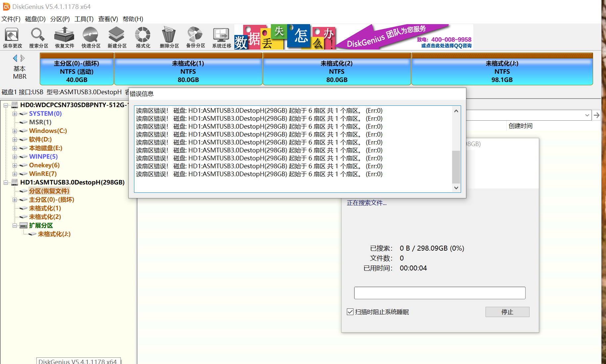Collapse the 扩展分区 tree node

[x=15, y=225]
